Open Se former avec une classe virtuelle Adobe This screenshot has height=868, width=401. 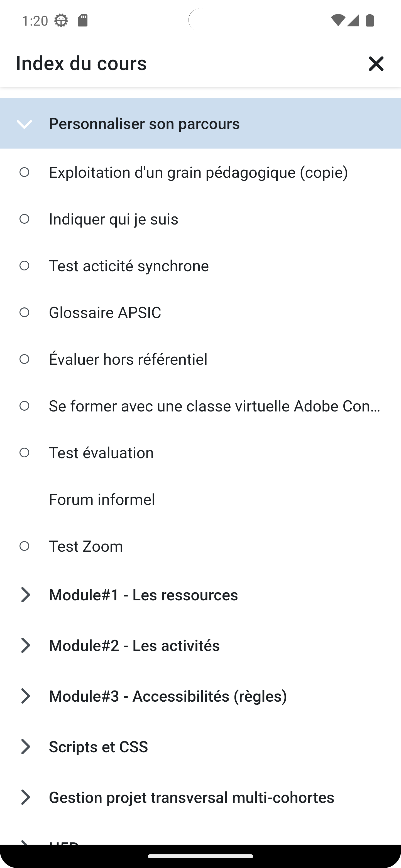[x=214, y=406]
